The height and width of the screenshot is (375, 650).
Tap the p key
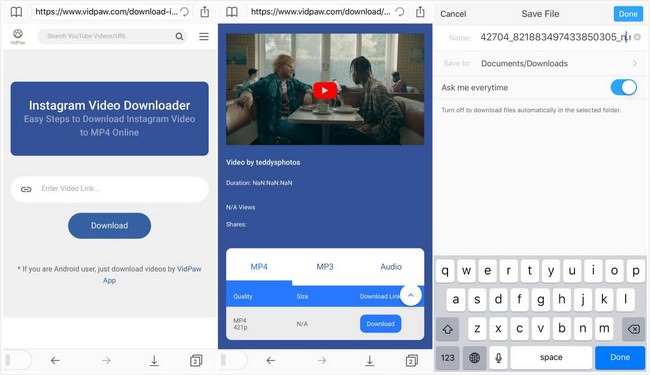635,271
